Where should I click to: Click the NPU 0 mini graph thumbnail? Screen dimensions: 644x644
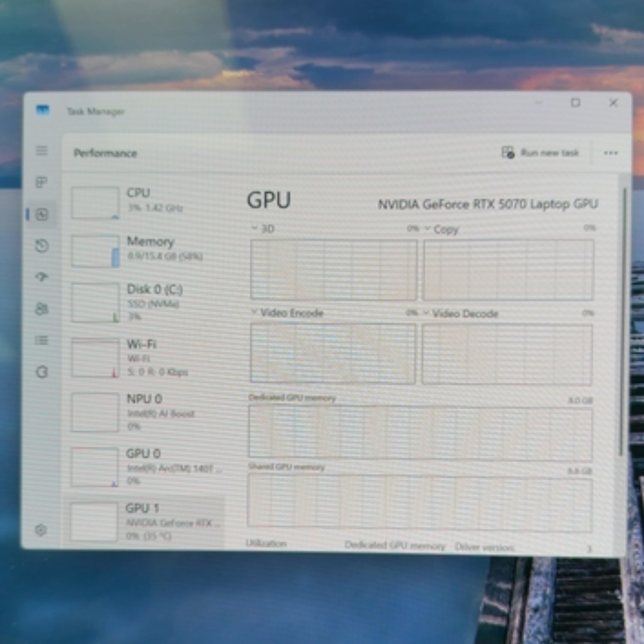(x=95, y=412)
